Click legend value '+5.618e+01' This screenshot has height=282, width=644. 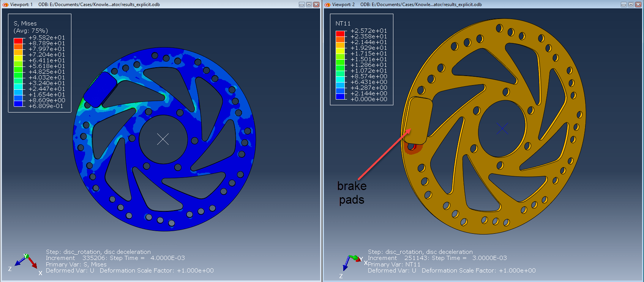coord(47,66)
